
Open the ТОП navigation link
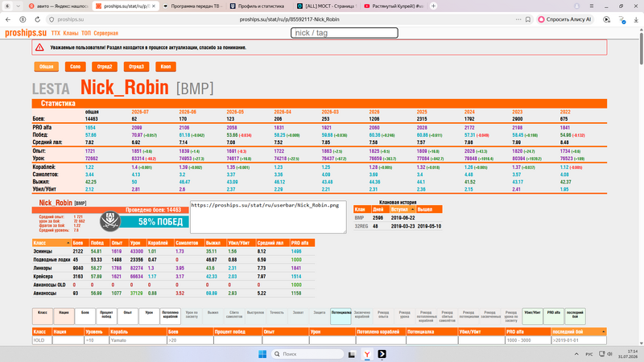tap(86, 33)
